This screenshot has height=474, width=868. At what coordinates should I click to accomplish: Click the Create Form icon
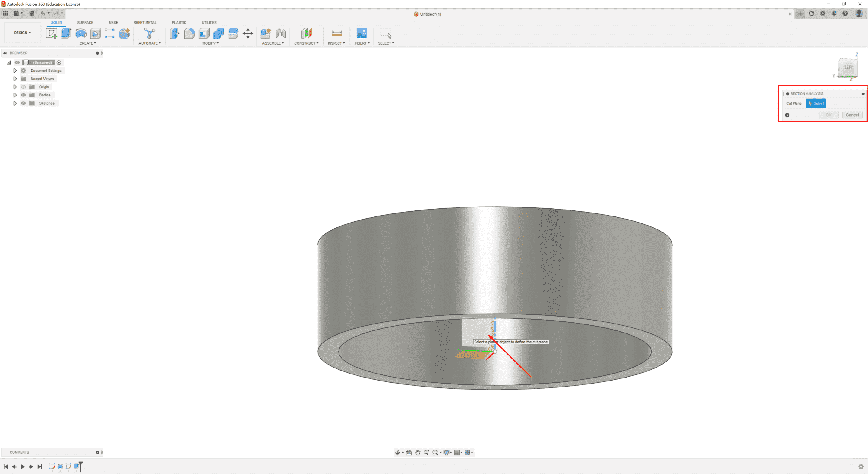pos(124,33)
